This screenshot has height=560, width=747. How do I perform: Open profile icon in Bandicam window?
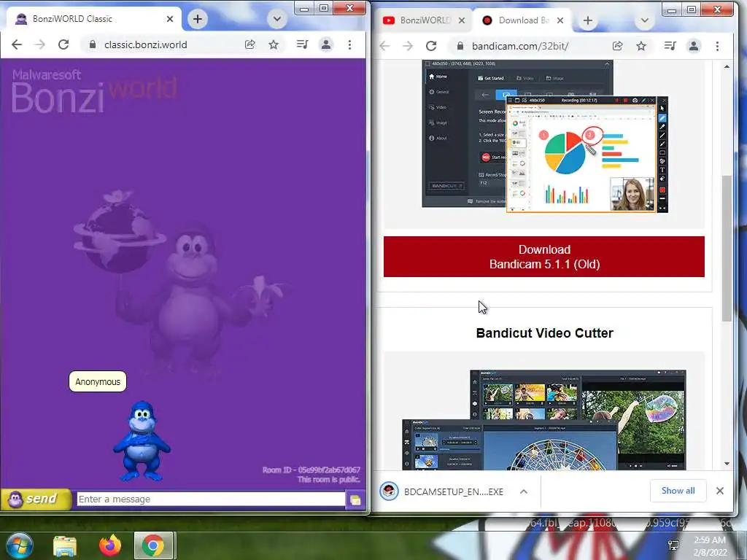pyautogui.click(x=694, y=46)
